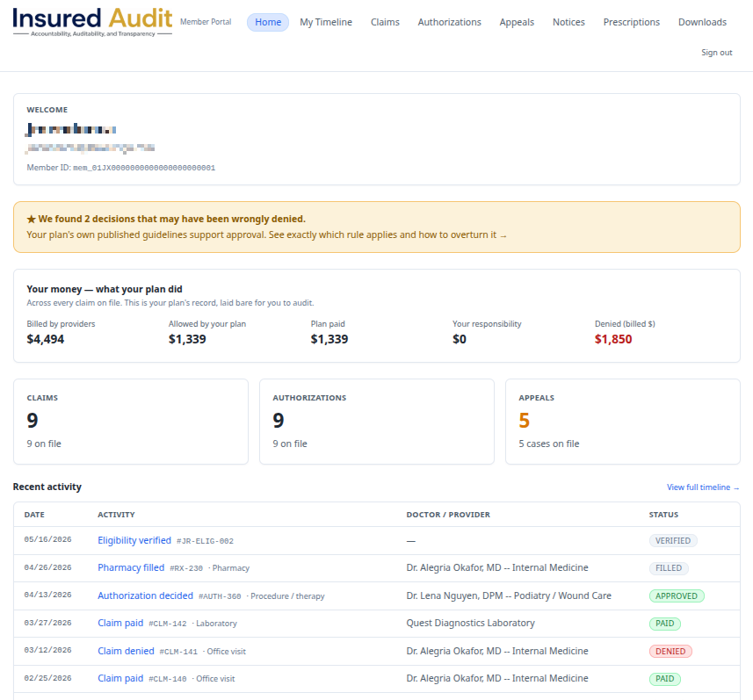Open the Downloads page
This screenshot has height=700, width=753.
[x=702, y=22]
